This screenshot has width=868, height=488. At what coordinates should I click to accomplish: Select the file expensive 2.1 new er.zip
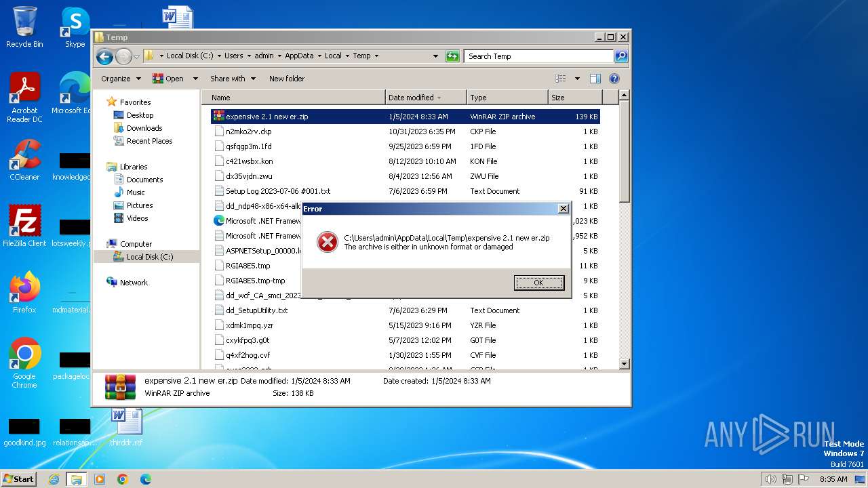coord(406,117)
